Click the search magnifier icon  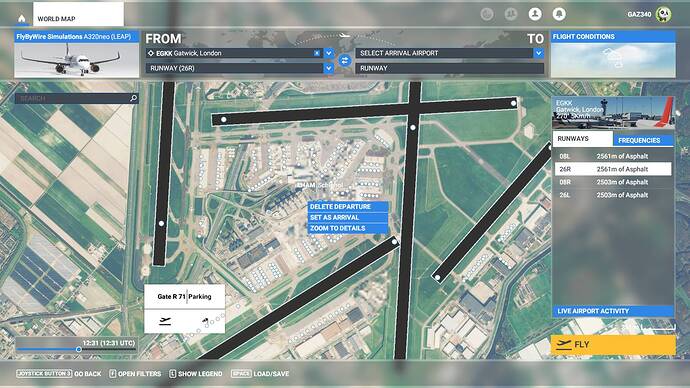click(133, 98)
